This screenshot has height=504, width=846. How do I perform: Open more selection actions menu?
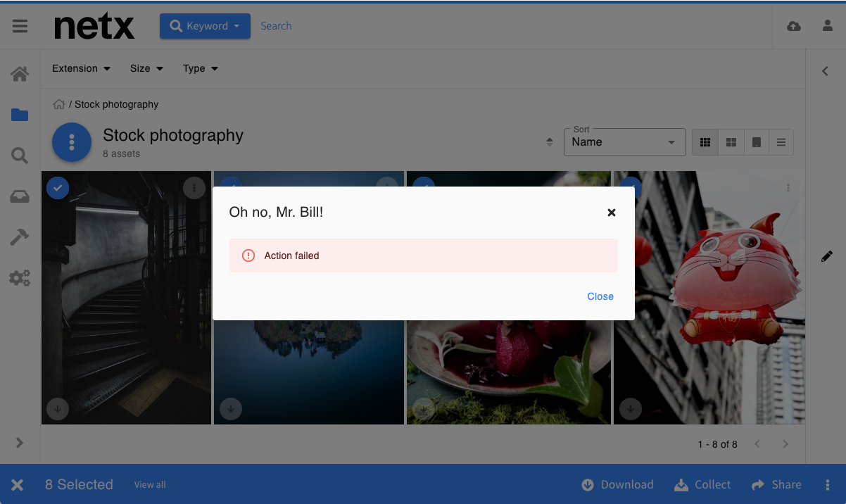(828, 484)
